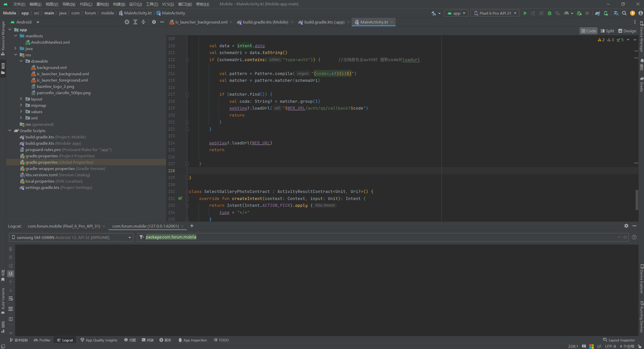Toggle soft-wrap in the Logcat toolbar
644x349 pixels.
point(11,299)
